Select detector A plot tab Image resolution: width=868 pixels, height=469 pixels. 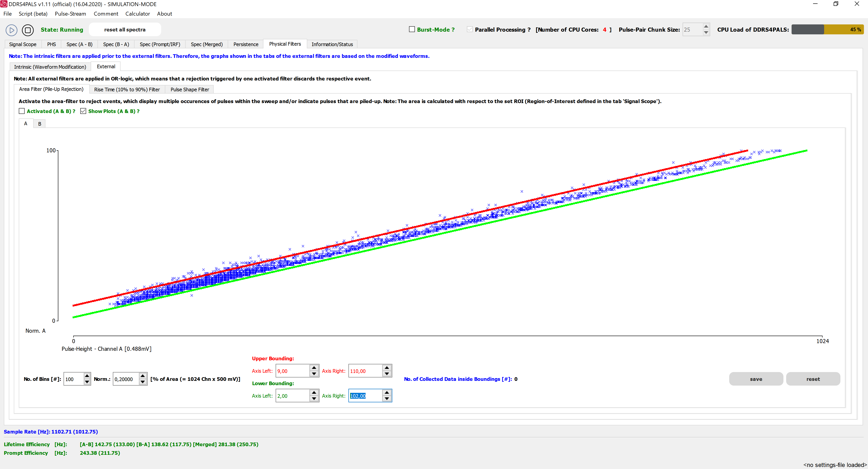point(26,123)
